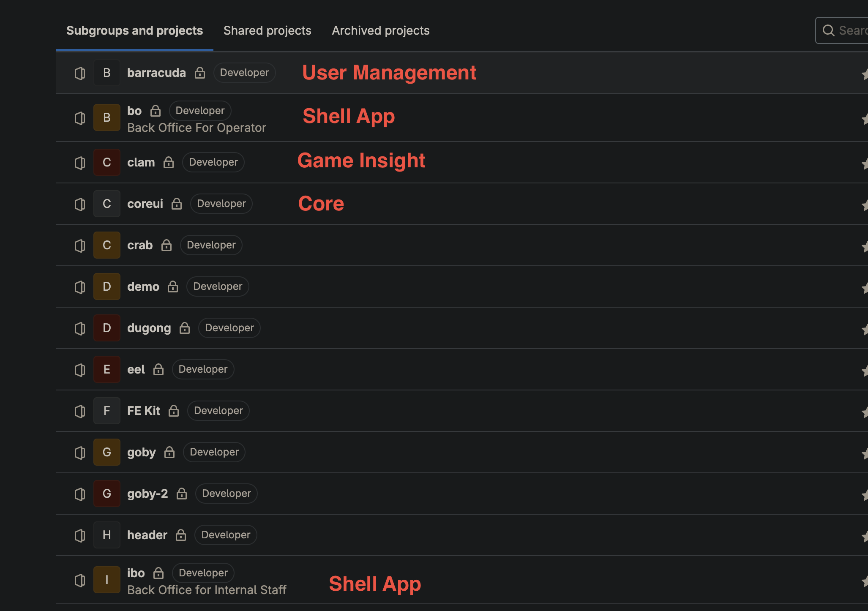The width and height of the screenshot is (868, 611).
Task: Click the search magnifier icon
Action: [828, 30]
